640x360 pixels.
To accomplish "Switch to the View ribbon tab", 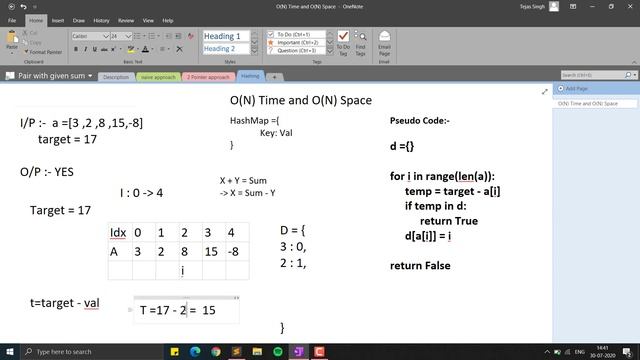I will pos(148,20).
